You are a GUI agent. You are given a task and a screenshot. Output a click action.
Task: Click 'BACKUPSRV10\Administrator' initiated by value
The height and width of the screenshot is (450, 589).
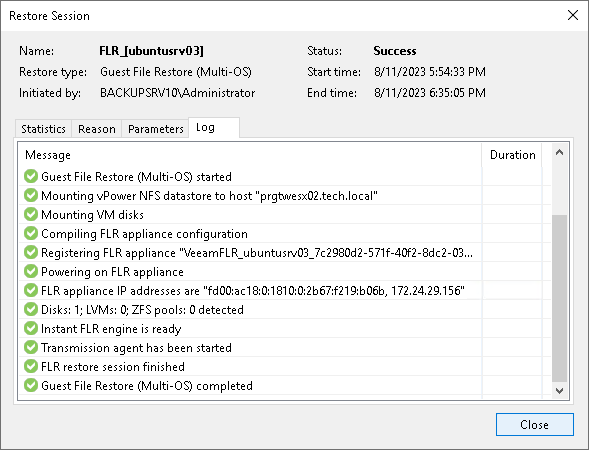point(177,93)
